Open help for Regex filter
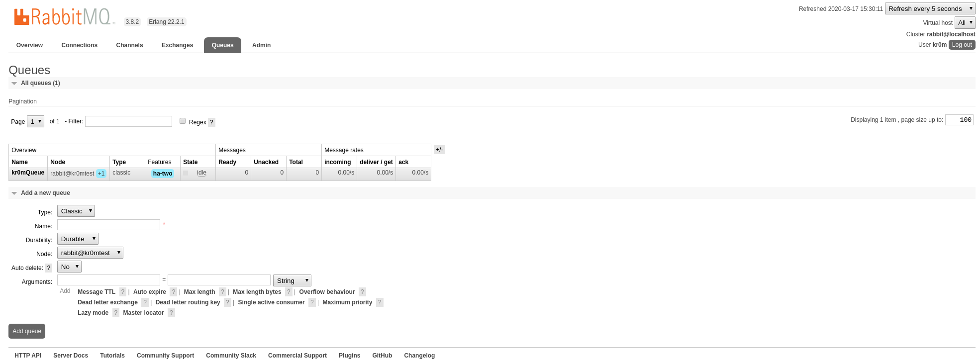The height and width of the screenshot is (363, 980). tap(211, 122)
